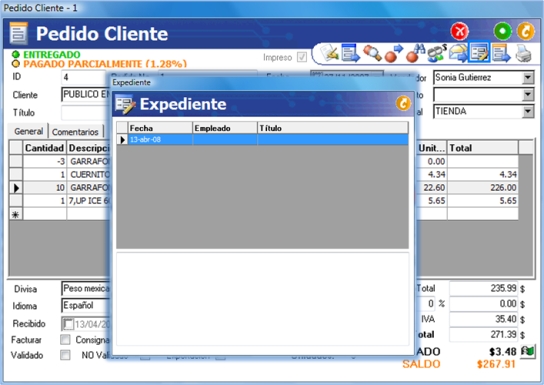Click the magnifying glass search toolbar icon
The image size is (544, 385).
point(372,53)
